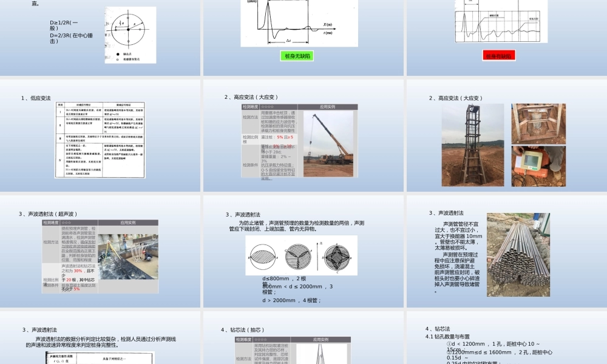Screen dimensions: 607x364
Task: Click the stacked steel pipes photo
Action: (518, 255)
